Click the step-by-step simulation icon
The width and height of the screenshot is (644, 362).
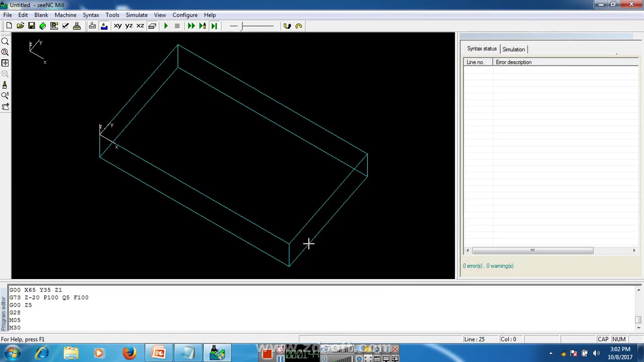click(x=203, y=26)
